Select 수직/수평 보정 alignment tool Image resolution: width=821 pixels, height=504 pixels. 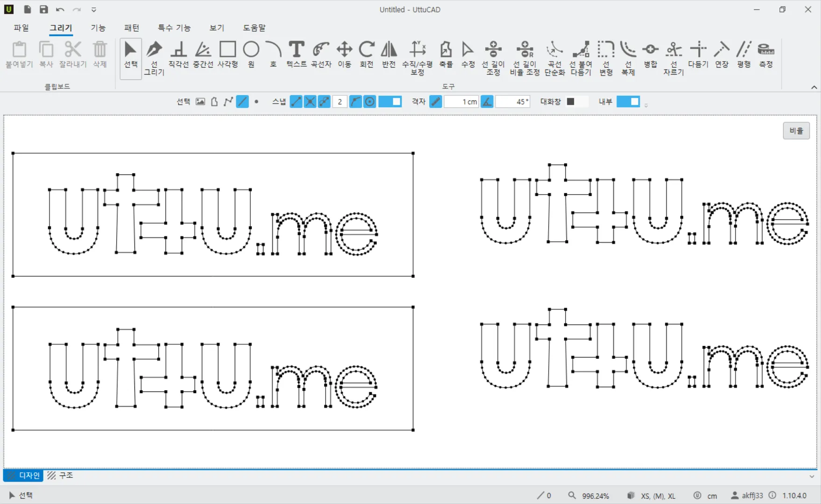pyautogui.click(x=418, y=59)
